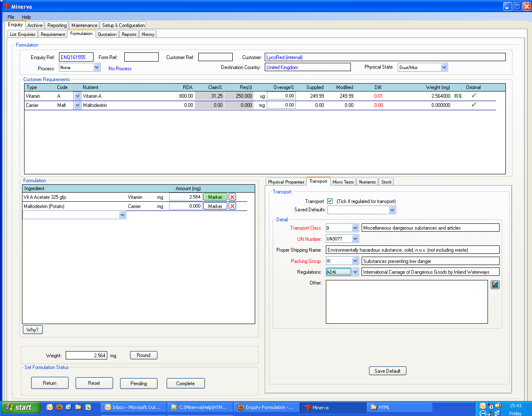Click the No Process link

coord(120,69)
